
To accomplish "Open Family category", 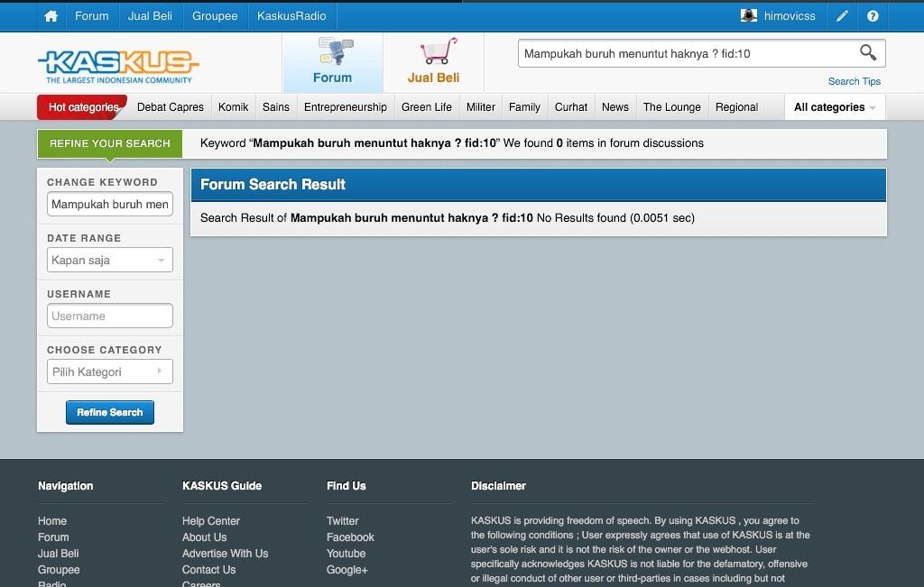I will (x=524, y=107).
